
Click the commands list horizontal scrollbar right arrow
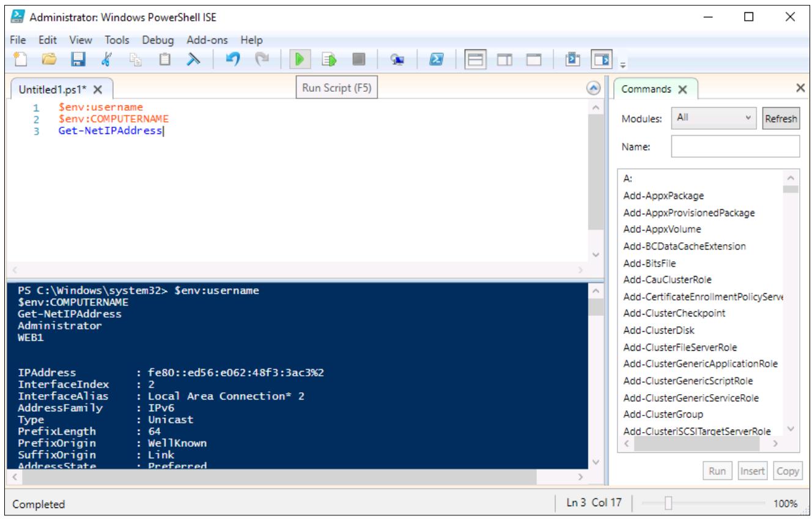(777, 442)
